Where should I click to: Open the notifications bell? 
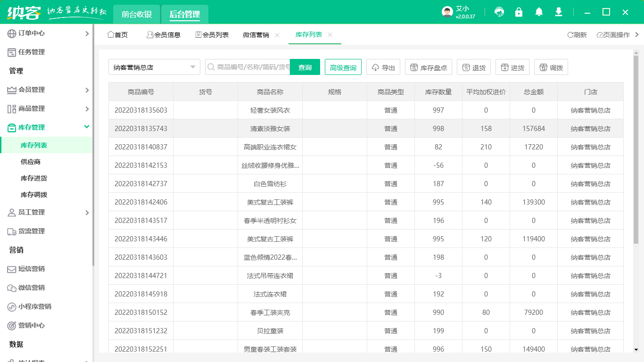point(539,12)
